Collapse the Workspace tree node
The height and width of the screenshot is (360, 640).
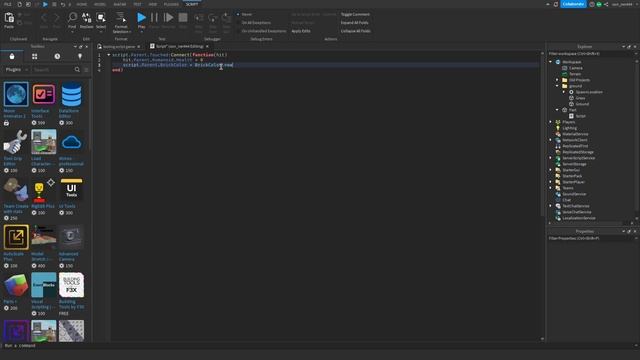[x=551, y=62]
